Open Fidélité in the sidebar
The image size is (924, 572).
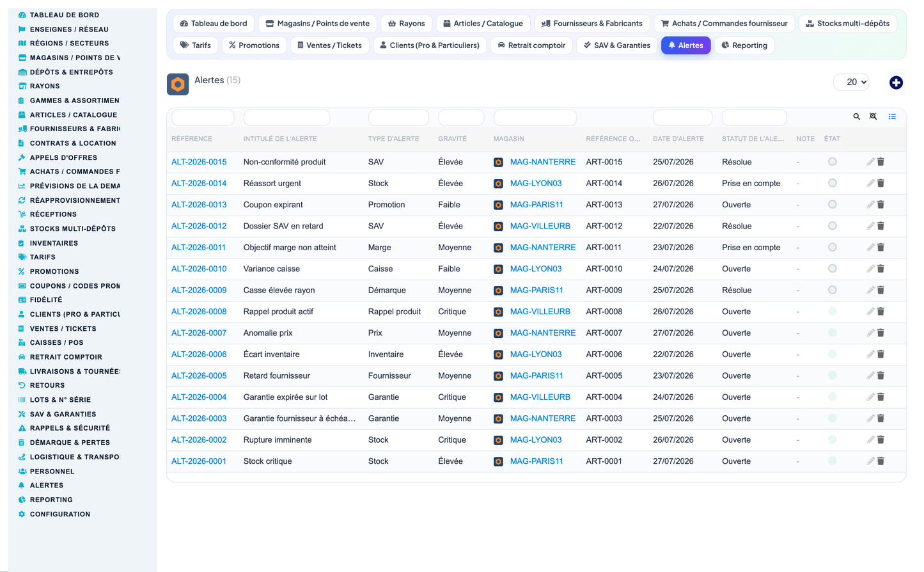coord(46,299)
